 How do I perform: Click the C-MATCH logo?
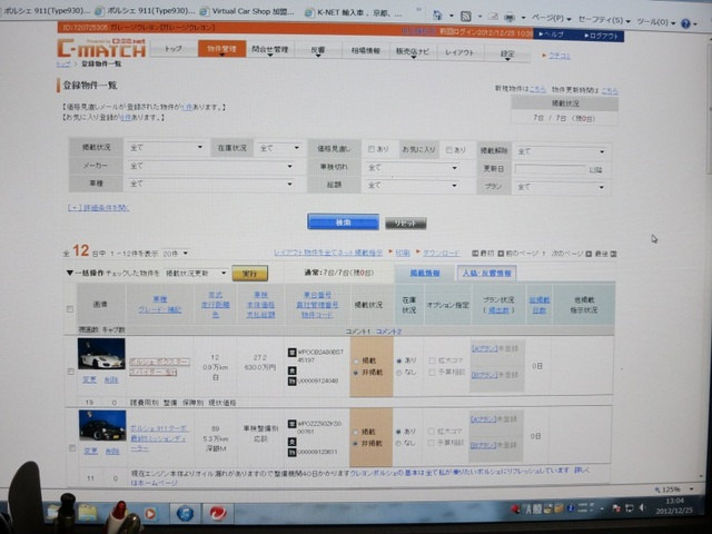point(101,48)
